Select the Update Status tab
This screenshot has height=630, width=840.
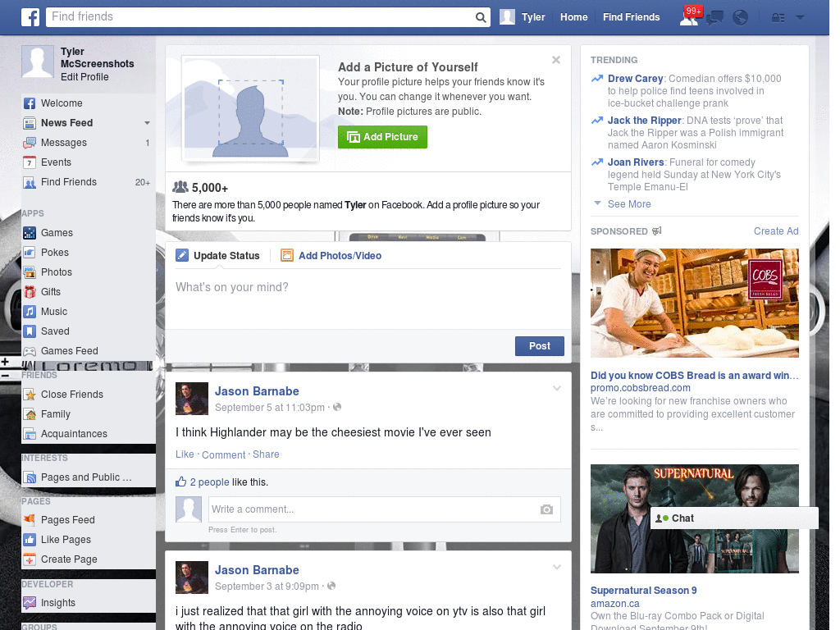[x=217, y=256]
